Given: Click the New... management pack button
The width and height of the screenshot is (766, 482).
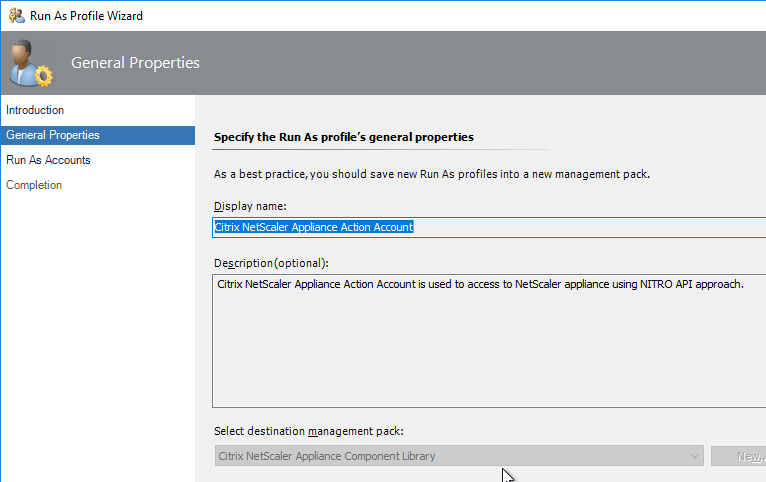Looking at the screenshot, I should (x=739, y=456).
